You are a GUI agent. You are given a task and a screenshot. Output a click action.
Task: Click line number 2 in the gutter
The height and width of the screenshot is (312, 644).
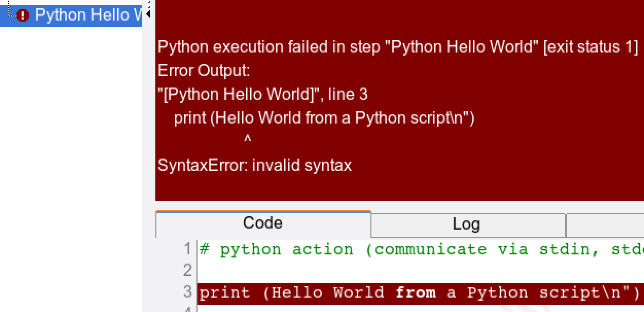[x=188, y=270]
